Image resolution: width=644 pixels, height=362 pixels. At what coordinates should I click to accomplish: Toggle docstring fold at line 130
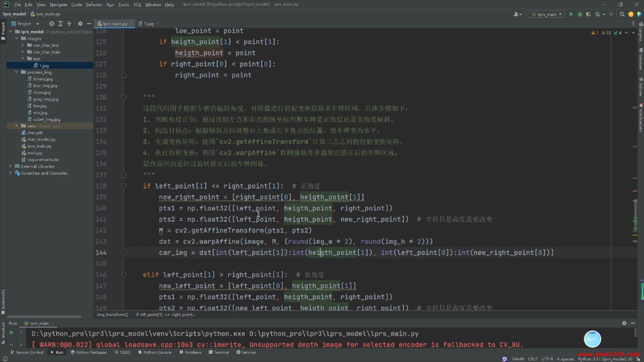[x=124, y=97]
